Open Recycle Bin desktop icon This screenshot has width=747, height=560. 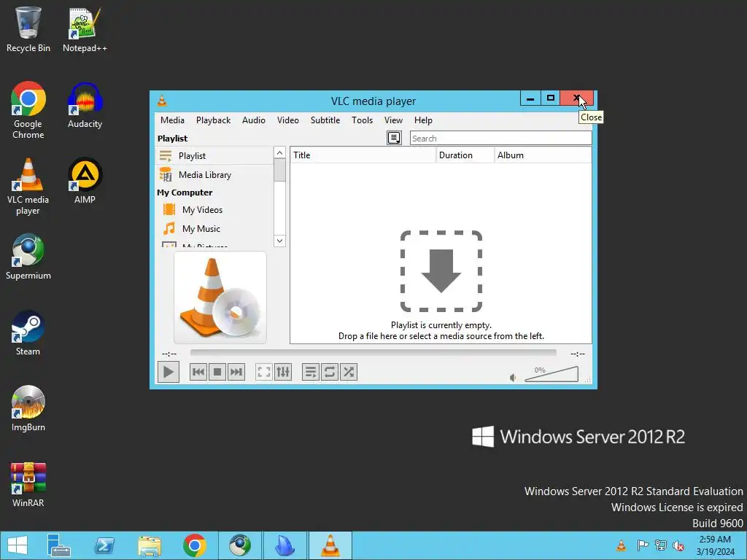point(28,29)
